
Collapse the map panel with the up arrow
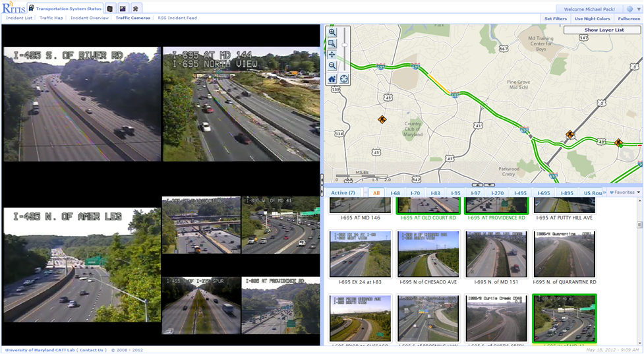(x=477, y=185)
